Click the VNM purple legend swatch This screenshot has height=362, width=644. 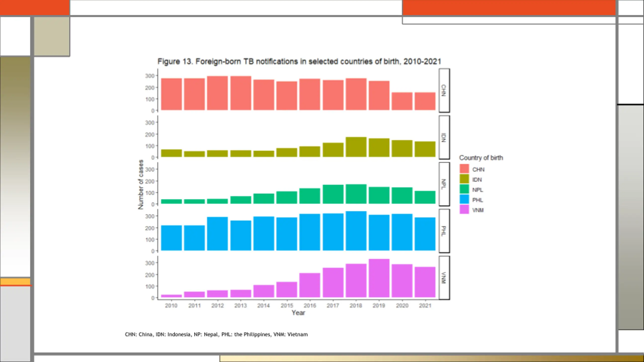click(464, 209)
